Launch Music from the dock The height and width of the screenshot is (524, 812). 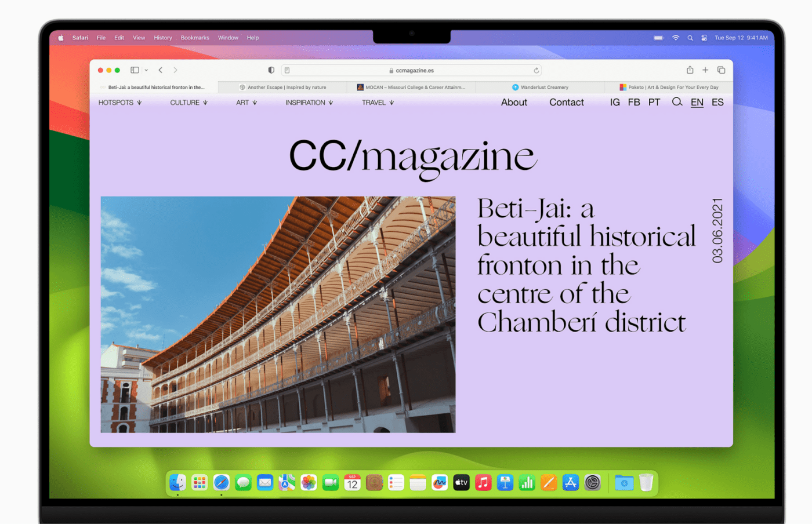pos(483,482)
